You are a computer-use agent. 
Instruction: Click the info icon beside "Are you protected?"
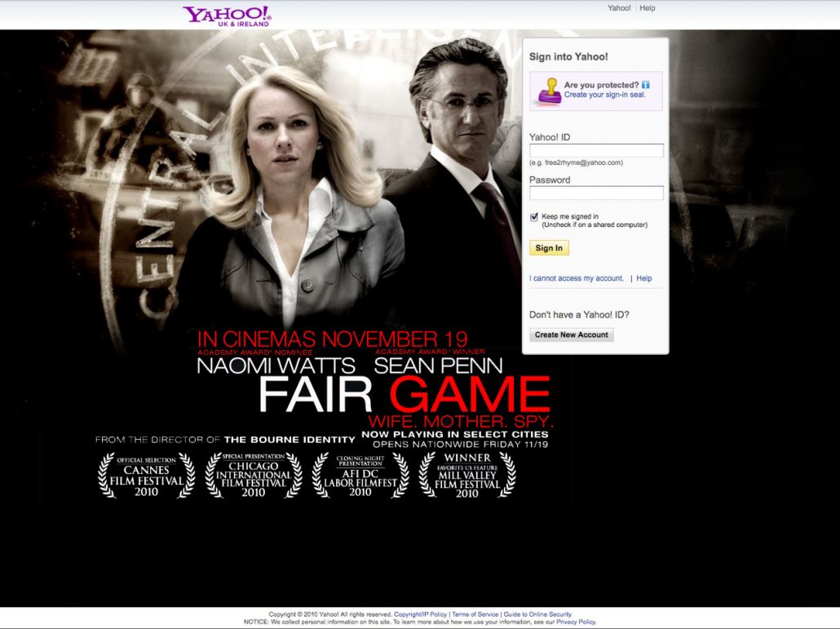[645, 85]
